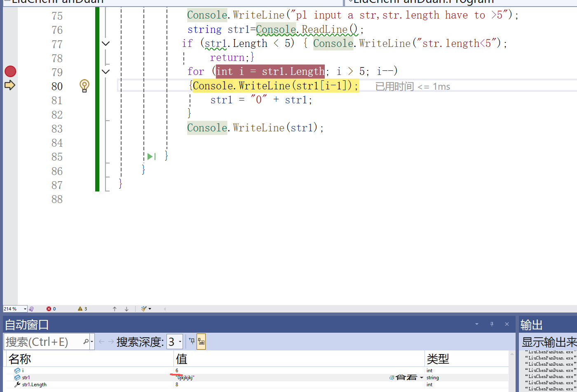Open the lightbulb quick actions on line 80
Image resolution: width=577 pixels, height=392 pixels.
pos(84,86)
